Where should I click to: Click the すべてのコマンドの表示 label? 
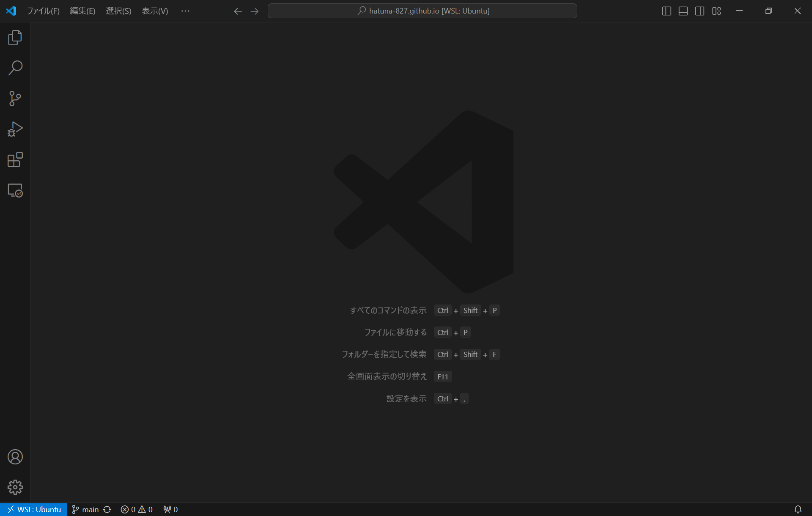point(388,310)
